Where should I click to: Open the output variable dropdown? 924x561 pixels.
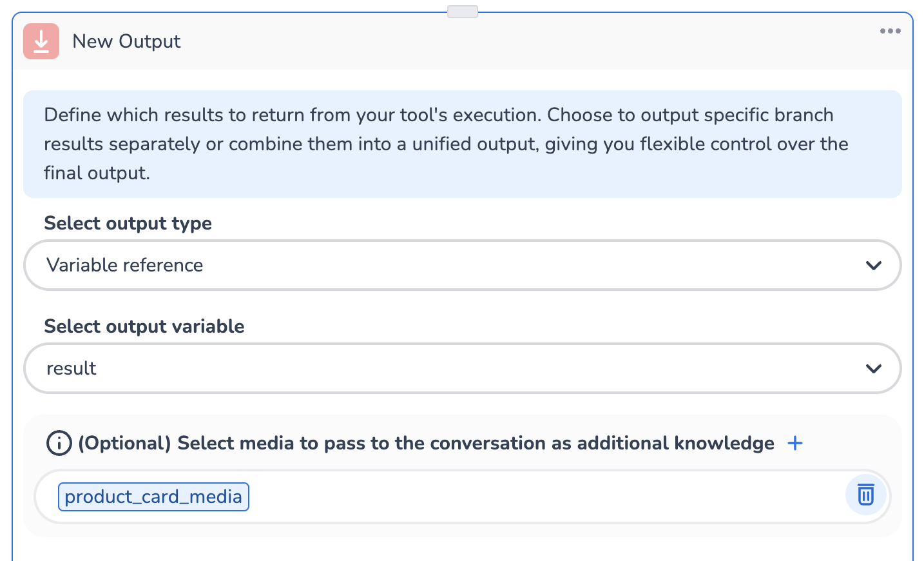point(462,368)
